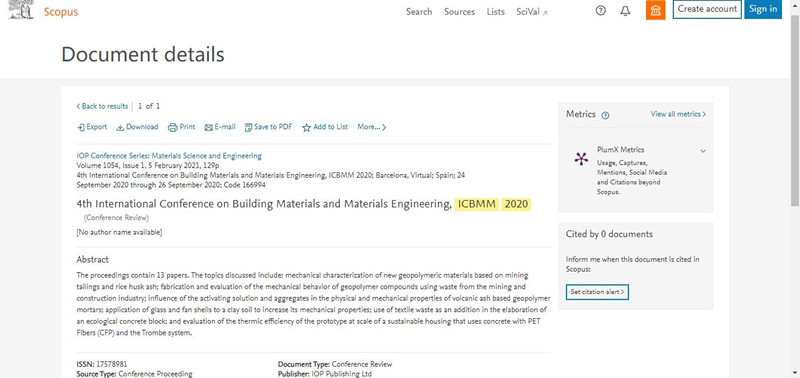The image size is (800, 378).
Task: Click the ISSN 17578981 text
Action: (102, 364)
